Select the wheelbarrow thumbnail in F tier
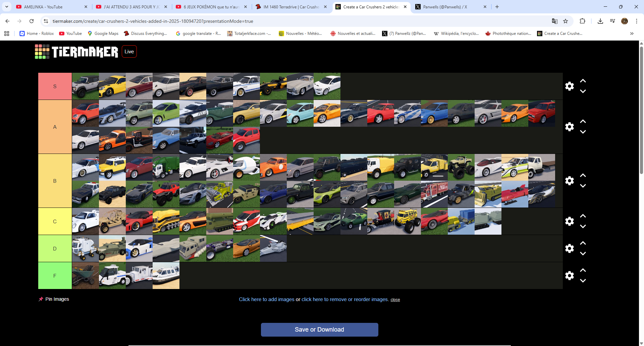644x346 pixels. [85, 276]
